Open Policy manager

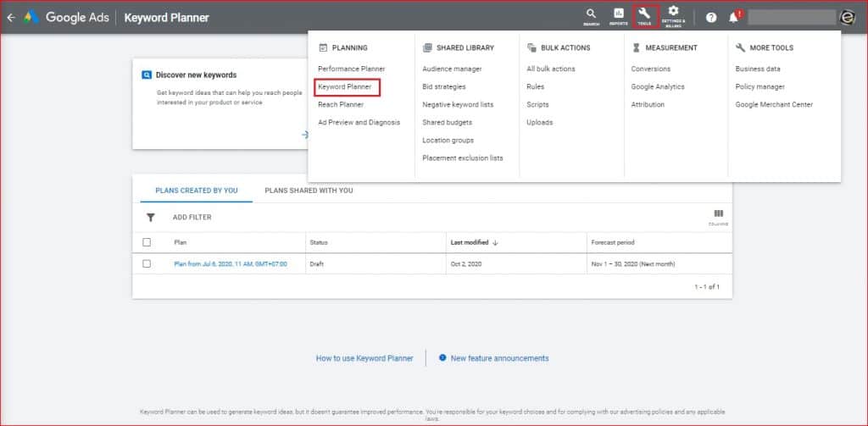pos(760,87)
